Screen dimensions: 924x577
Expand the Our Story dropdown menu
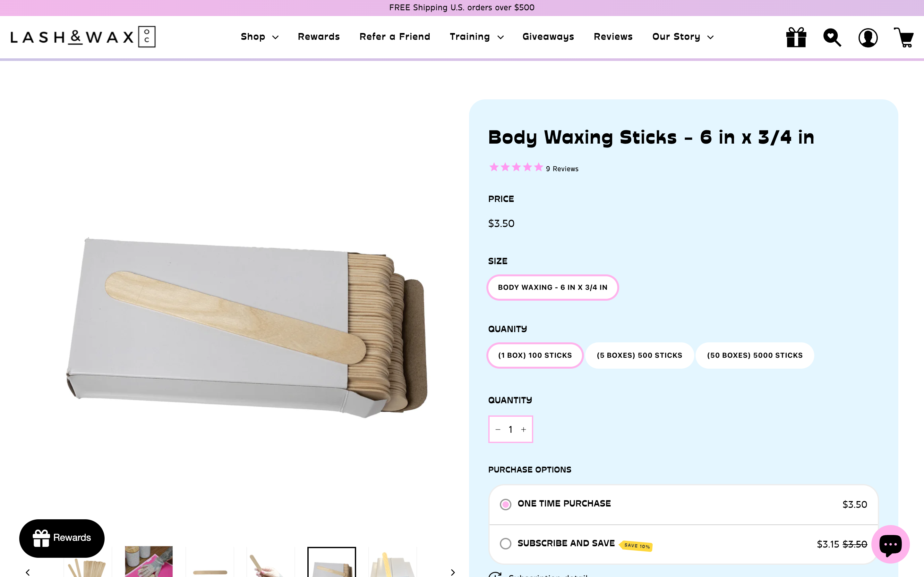[682, 37]
